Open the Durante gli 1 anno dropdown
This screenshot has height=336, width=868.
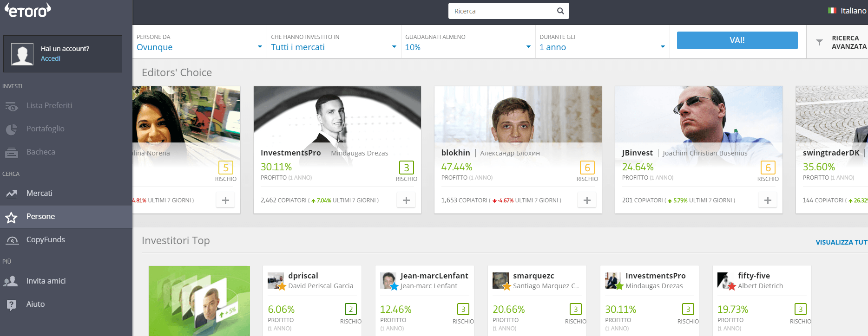click(x=602, y=42)
